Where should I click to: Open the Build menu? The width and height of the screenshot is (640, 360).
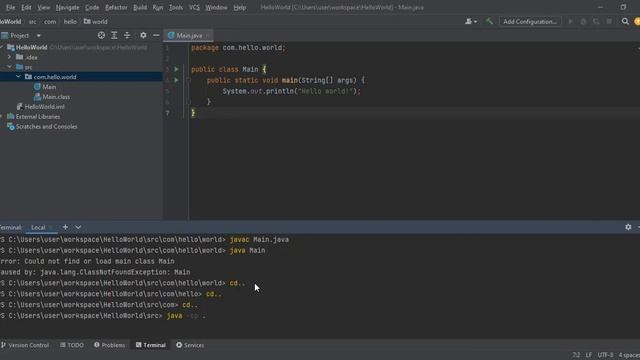click(140, 7)
